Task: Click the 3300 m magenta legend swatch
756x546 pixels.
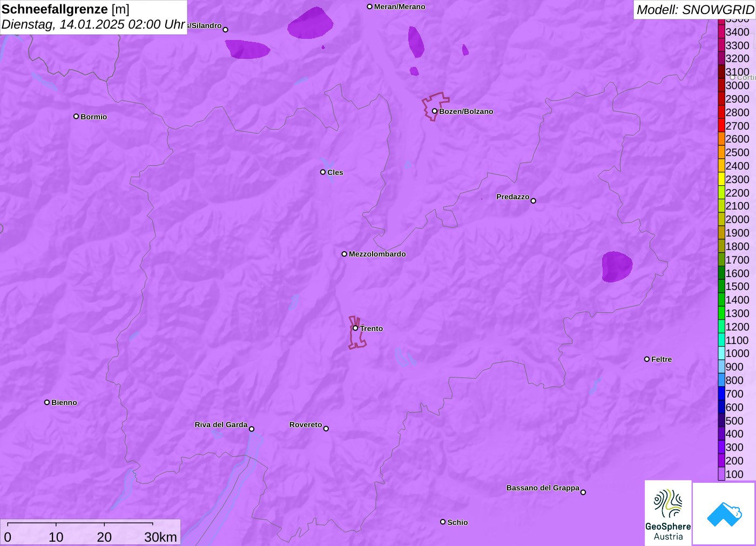Action: [x=721, y=45]
